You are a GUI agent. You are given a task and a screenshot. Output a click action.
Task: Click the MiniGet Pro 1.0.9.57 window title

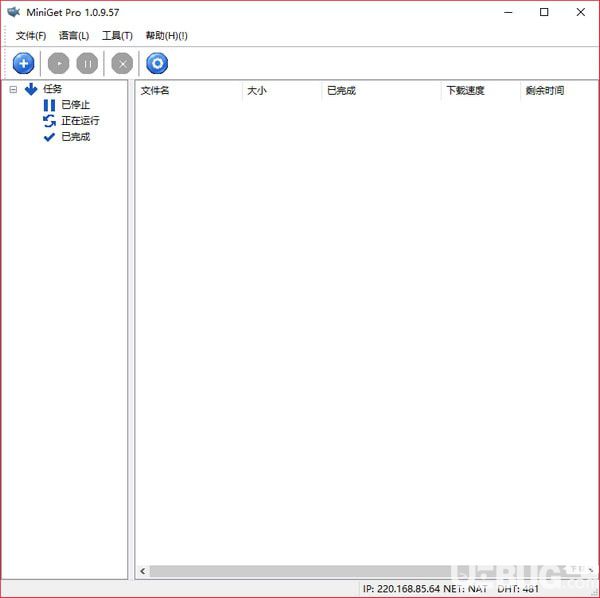73,12
